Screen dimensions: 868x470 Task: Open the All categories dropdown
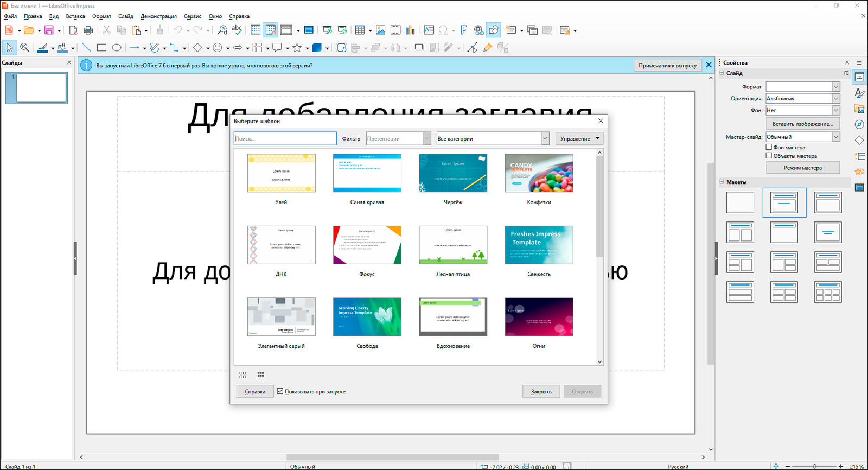tap(493, 138)
